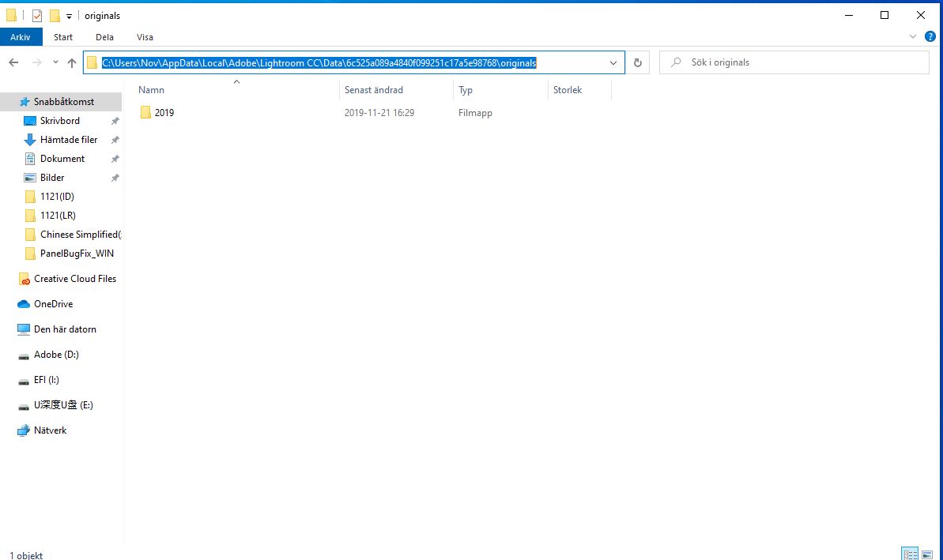Image resolution: width=943 pixels, height=560 pixels.
Task: Open the Arkiv menu
Action: pos(21,37)
